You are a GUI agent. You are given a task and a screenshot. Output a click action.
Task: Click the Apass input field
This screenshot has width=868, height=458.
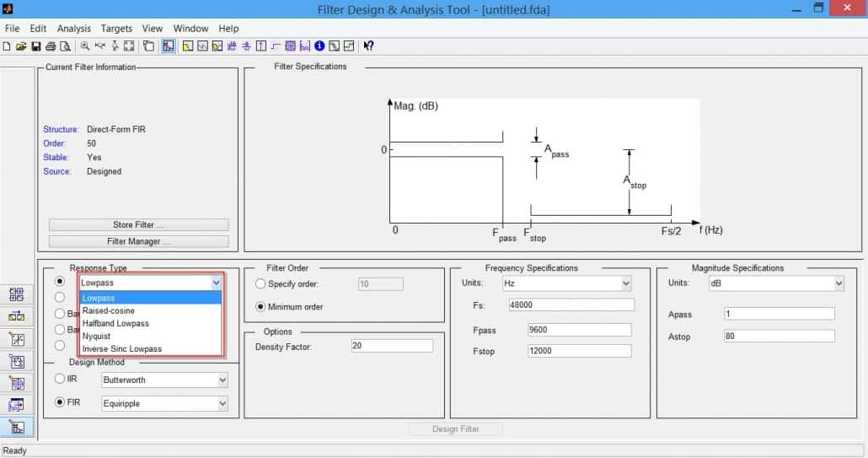click(779, 314)
